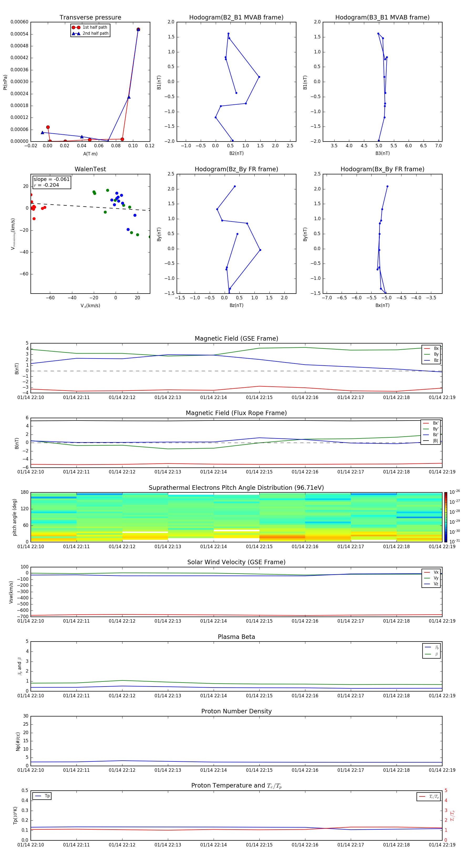
Task: Select the '1st half path' legend entry
Action: coord(90,27)
